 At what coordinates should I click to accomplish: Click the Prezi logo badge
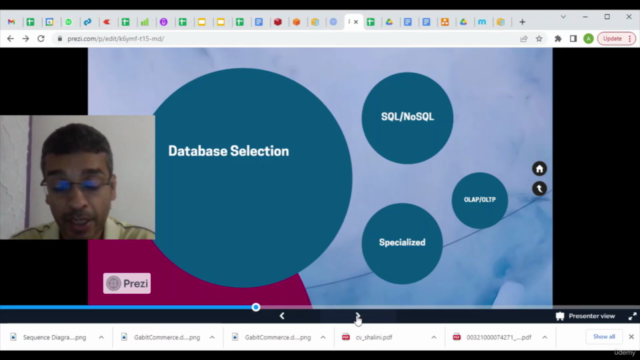pos(127,283)
